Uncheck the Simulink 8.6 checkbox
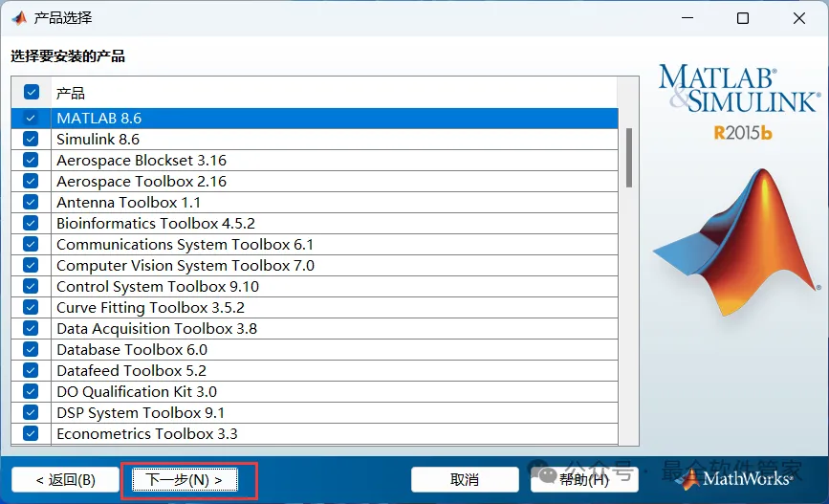The image size is (829, 504). 31,139
